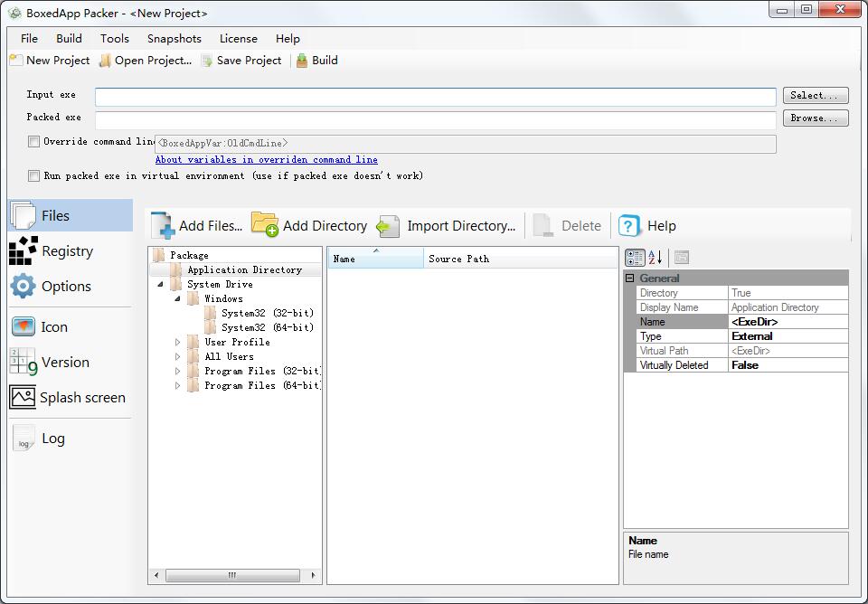Screen dimensions: 868x604
Task: Click the Packed exe text field
Action: [x=436, y=119]
